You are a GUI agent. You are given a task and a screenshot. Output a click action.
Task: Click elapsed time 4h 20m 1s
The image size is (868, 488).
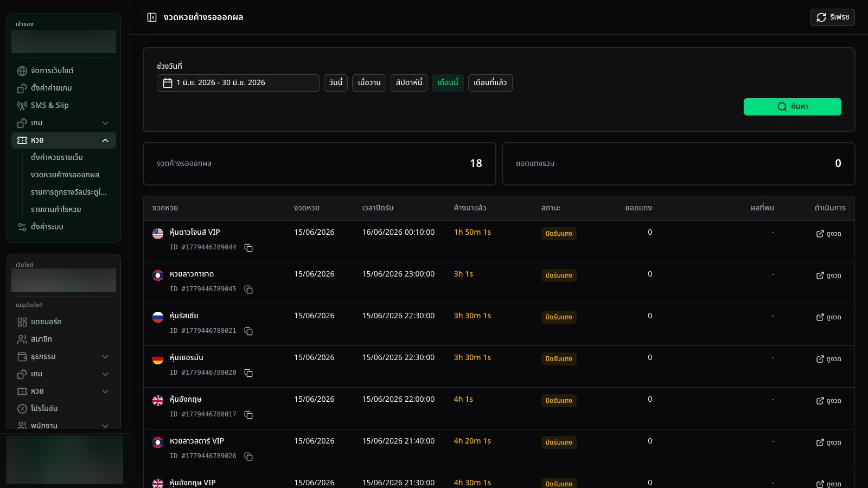click(x=473, y=441)
